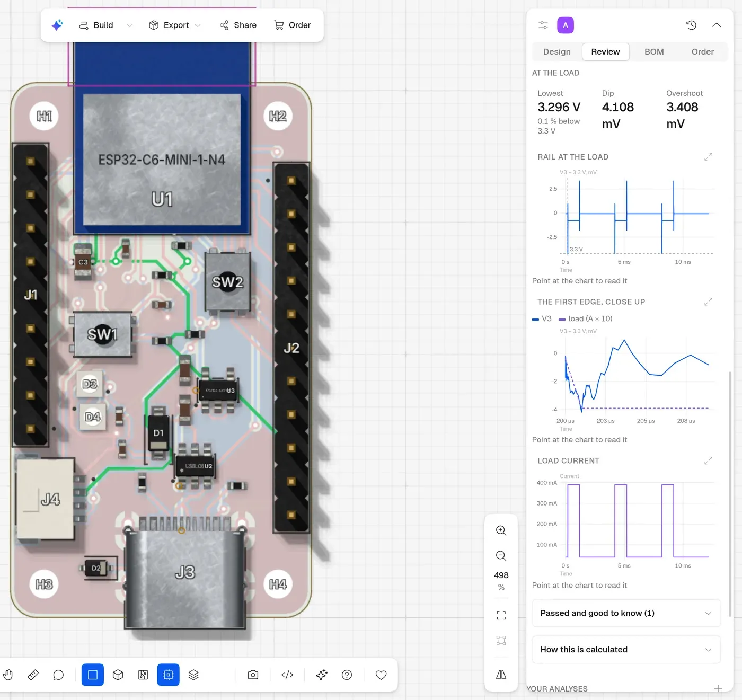The image size is (742, 700).
Task: Open help via question mark icon
Action: click(x=347, y=675)
